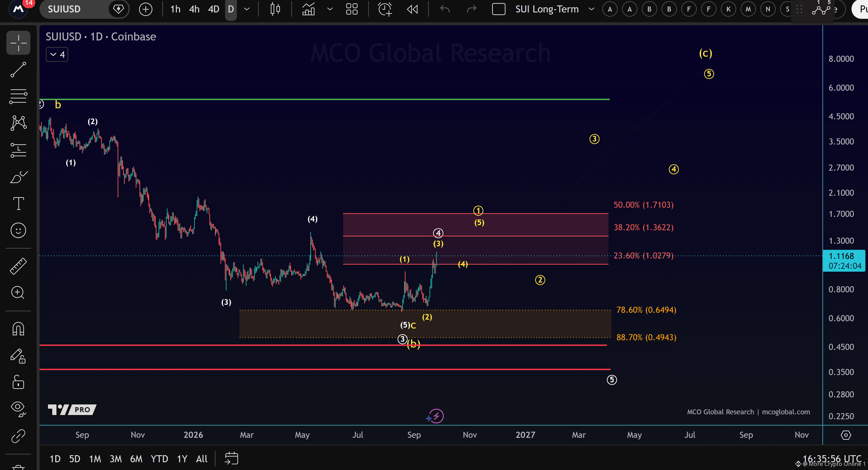Toggle magnet mode snapping
Image resolution: width=868 pixels, height=470 pixels.
(x=18, y=329)
